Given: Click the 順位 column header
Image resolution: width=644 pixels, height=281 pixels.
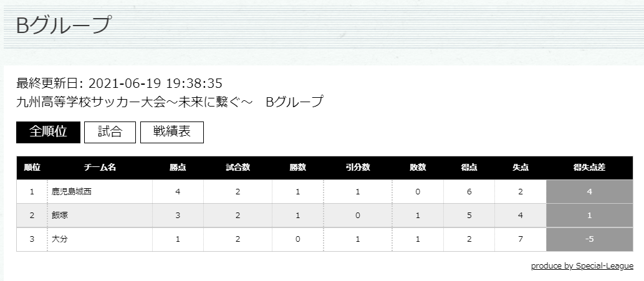Looking at the screenshot, I should click(32, 168).
